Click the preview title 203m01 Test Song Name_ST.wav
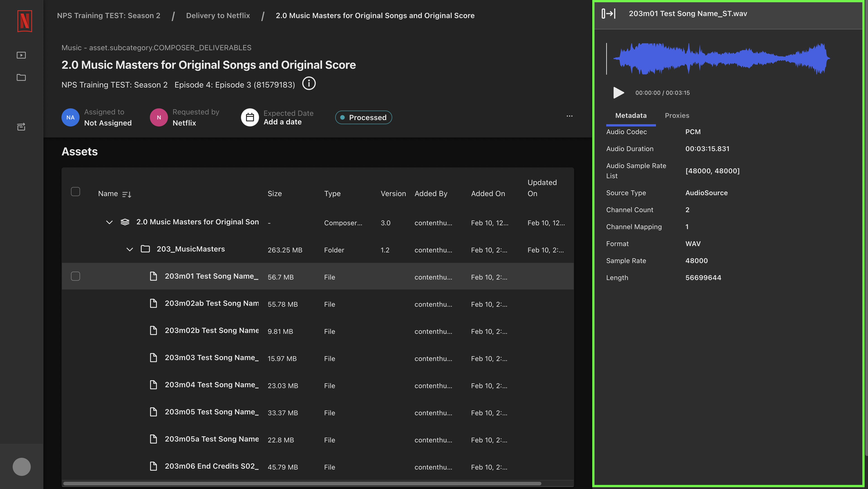The width and height of the screenshot is (868, 489). [x=688, y=14]
